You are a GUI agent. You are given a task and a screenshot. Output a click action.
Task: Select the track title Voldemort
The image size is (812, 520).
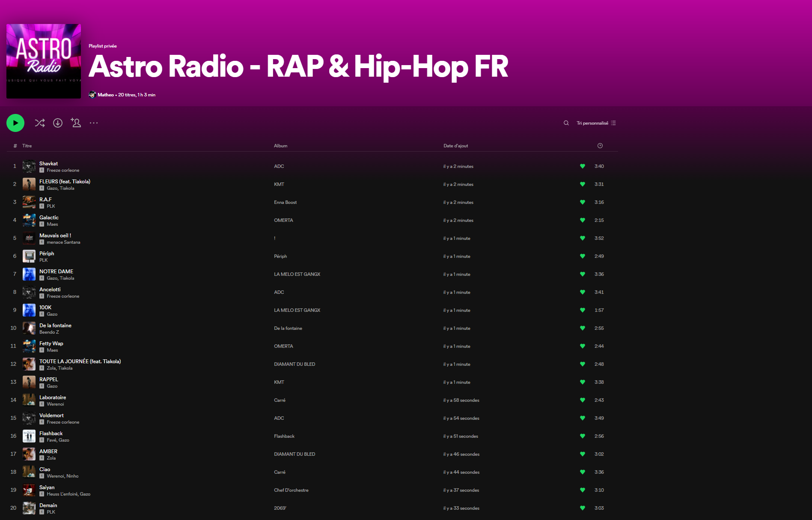tap(51, 415)
